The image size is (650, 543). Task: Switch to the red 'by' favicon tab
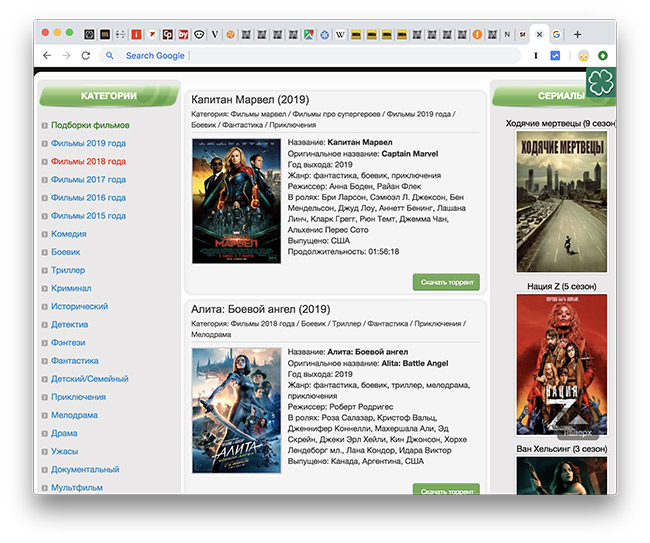pyautogui.click(x=183, y=34)
